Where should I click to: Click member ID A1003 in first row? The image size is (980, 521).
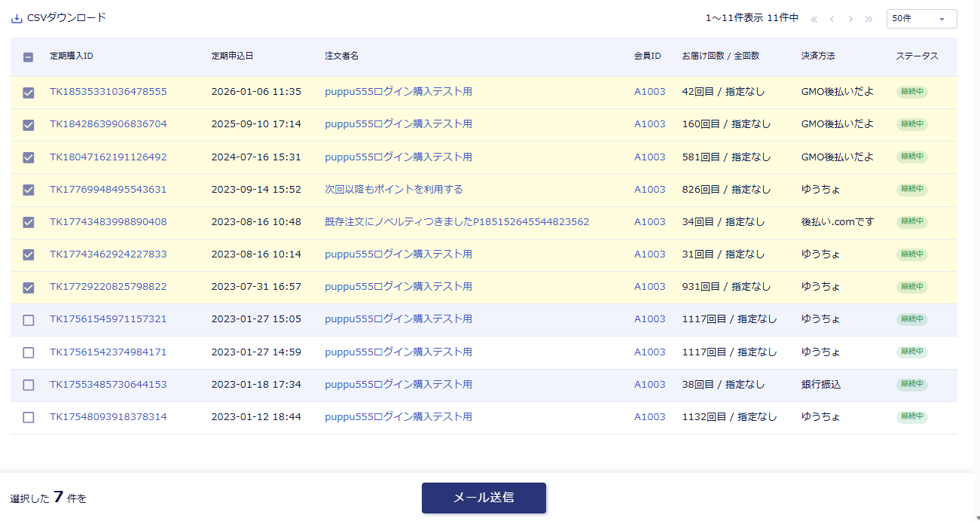(649, 92)
